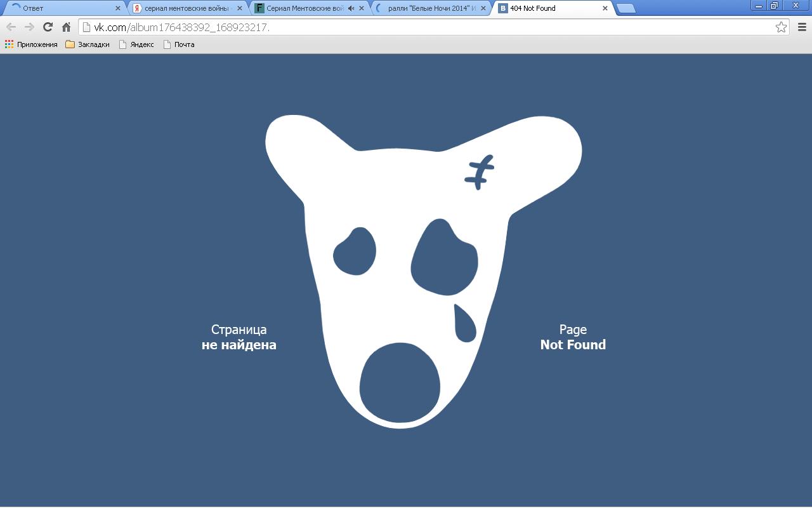Click the speaker icon on the Сериал Ментовские tab

coord(351,8)
